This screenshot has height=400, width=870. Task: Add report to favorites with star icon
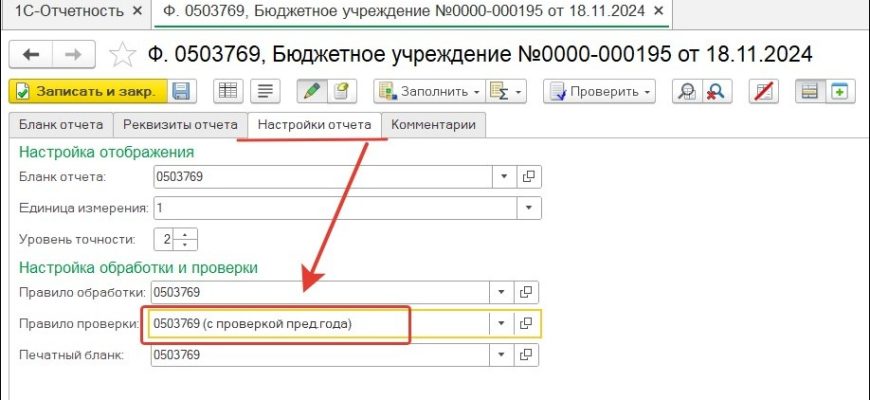click(x=121, y=54)
